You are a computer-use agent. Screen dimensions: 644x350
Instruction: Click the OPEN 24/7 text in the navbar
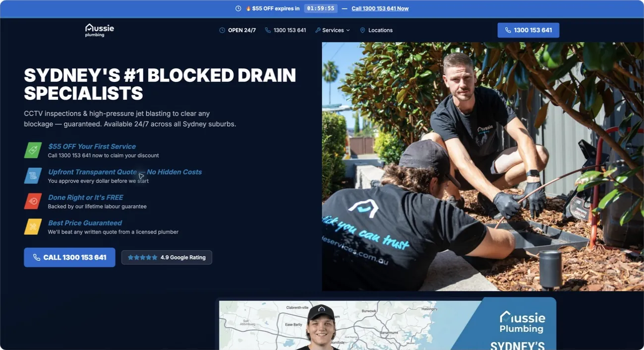tap(242, 30)
